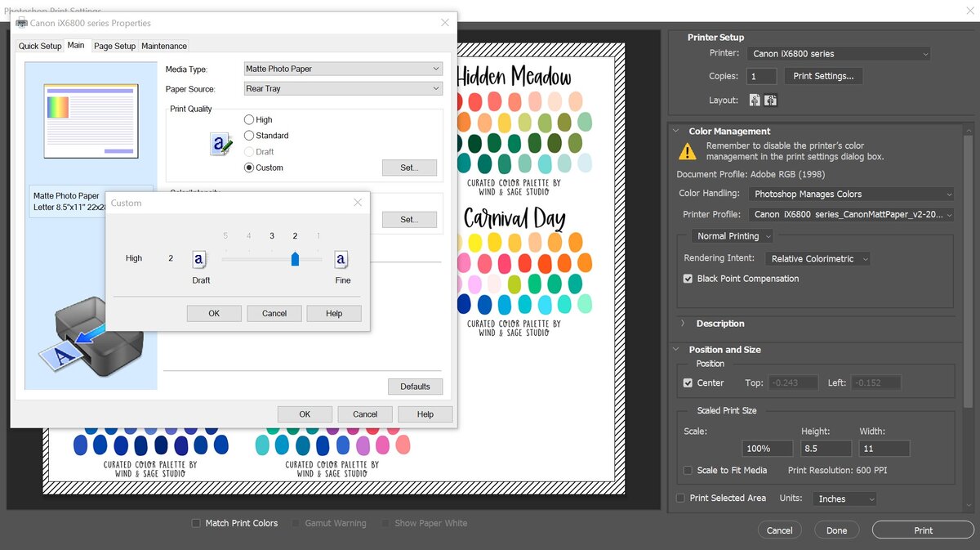Click the Draft quality icon in Custom dialog
980x550 pixels.
tap(198, 259)
